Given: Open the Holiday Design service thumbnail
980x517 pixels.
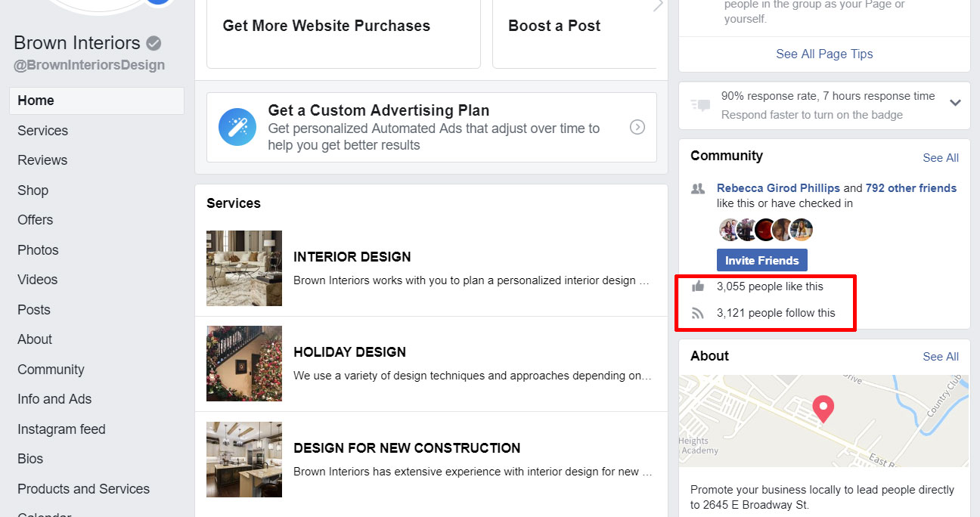Looking at the screenshot, I should tap(244, 364).
